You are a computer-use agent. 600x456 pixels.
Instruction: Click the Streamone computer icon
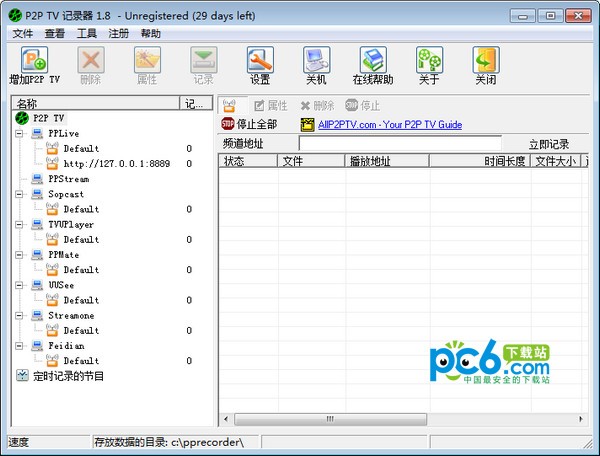pos(37,315)
